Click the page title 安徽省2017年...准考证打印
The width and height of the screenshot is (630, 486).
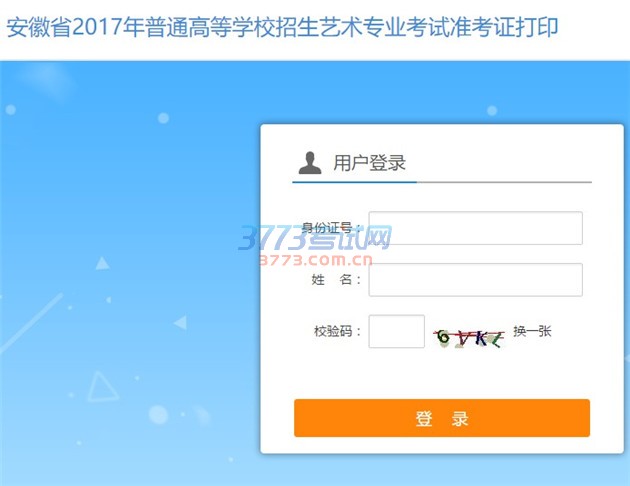pos(282,27)
